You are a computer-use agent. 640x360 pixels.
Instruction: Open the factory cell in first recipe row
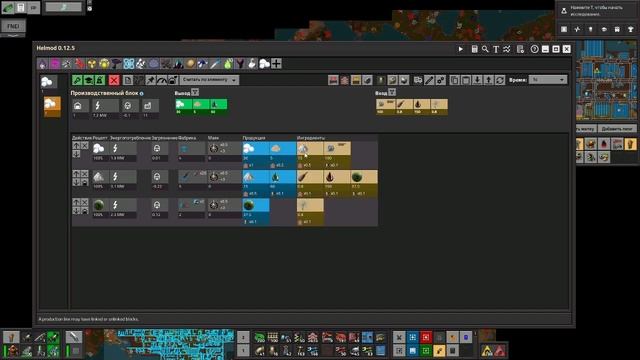191,149
